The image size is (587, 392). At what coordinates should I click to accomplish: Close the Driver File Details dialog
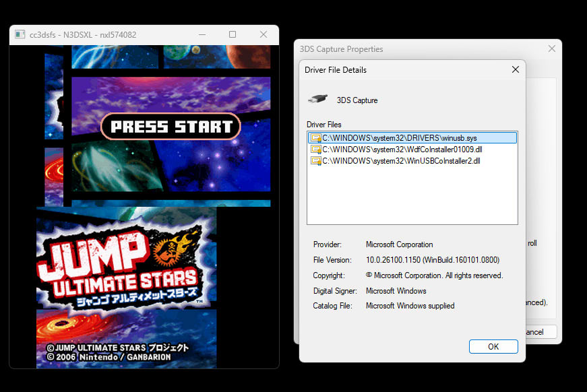pyautogui.click(x=516, y=69)
